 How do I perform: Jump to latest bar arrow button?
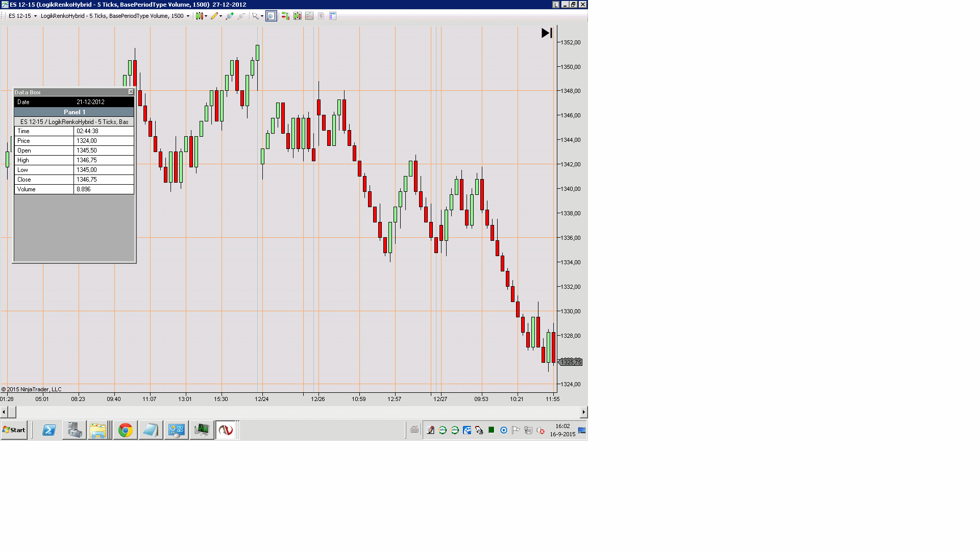point(547,33)
